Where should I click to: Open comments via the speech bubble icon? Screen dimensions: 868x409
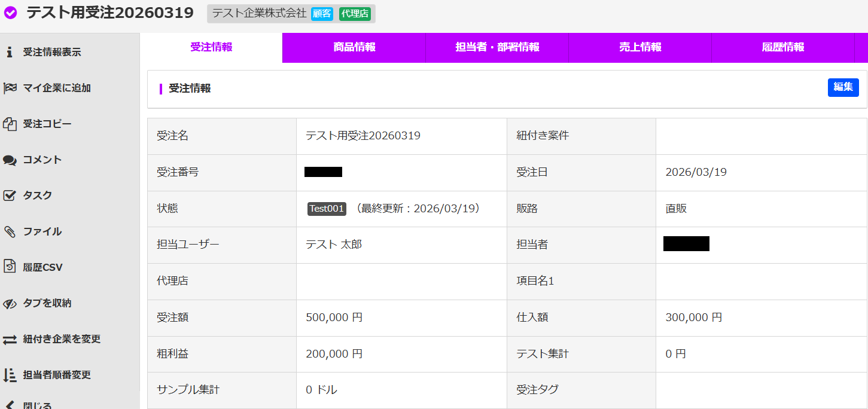(10, 160)
